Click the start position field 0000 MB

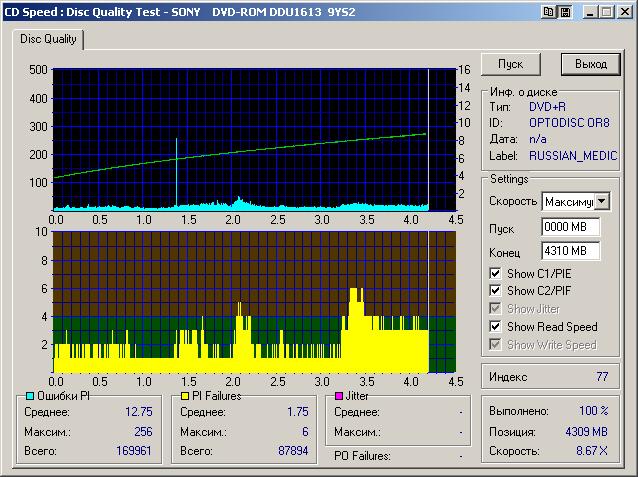coord(570,227)
